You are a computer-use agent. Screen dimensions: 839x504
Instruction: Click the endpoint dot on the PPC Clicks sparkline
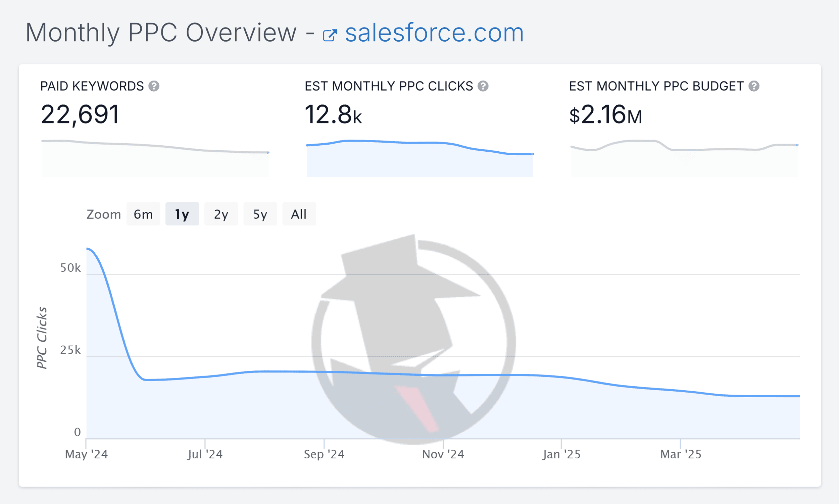532,154
